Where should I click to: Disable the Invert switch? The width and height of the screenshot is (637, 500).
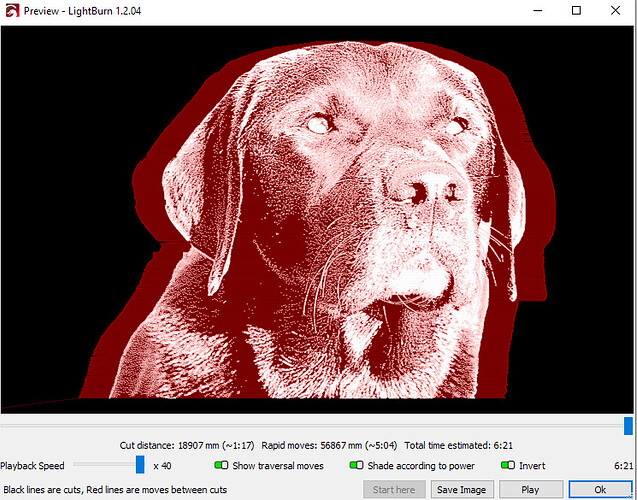[508, 465]
